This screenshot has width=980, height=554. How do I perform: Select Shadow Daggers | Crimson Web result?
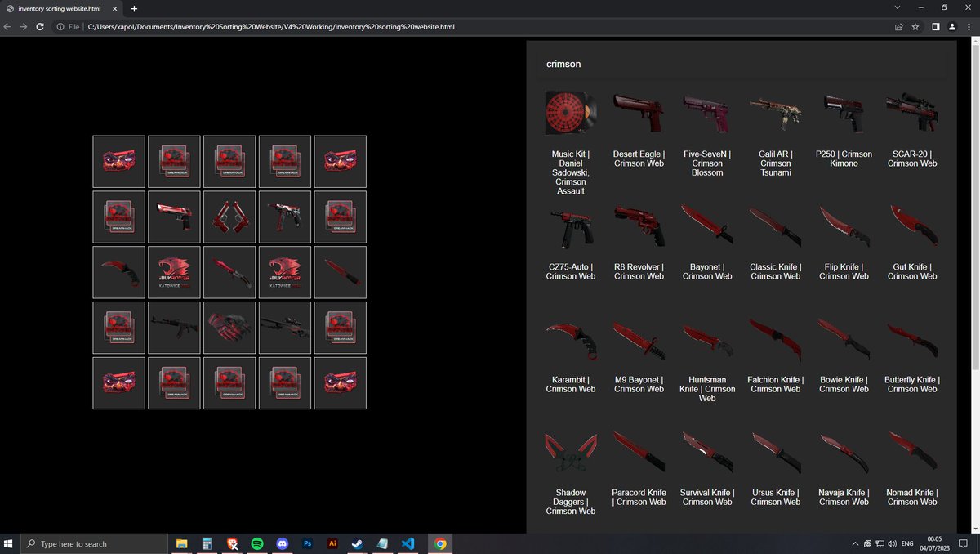click(x=571, y=472)
